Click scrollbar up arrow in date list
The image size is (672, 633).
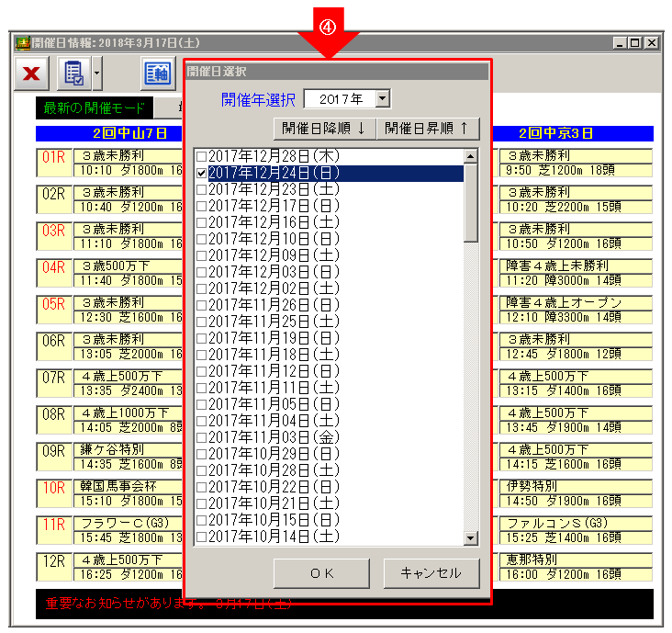pos(471,156)
